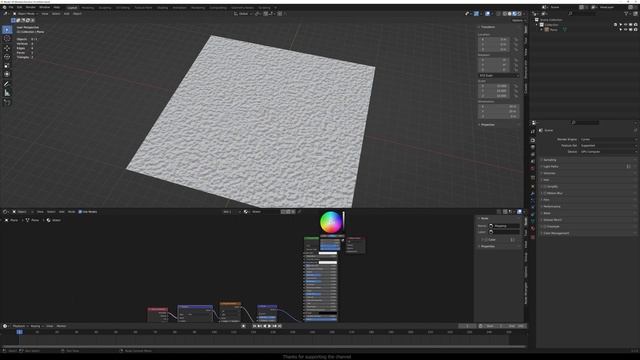
Task: Open the 3D viewport editor type selector
Action: 6,13
